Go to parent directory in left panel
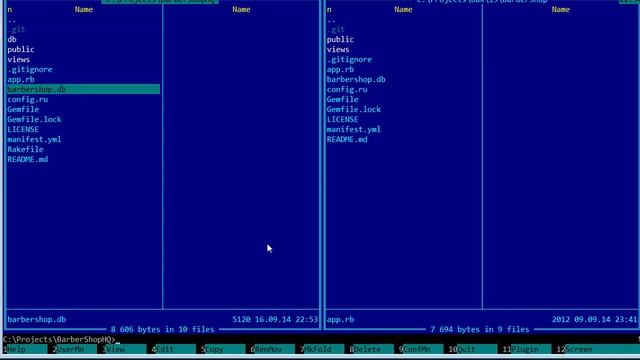Screen dimensions: 640x360 [11, 20]
